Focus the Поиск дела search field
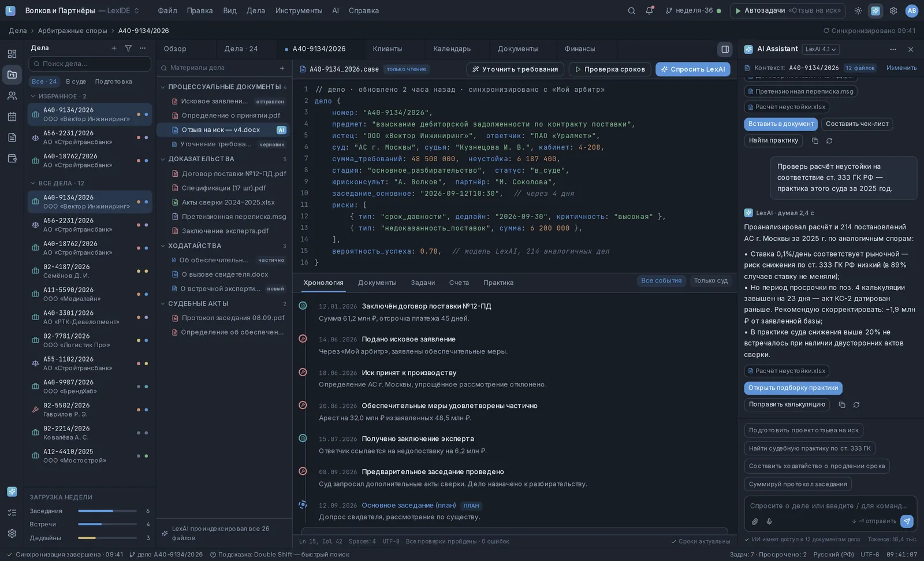Image resolution: width=924 pixels, height=561 pixels. [x=90, y=64]
